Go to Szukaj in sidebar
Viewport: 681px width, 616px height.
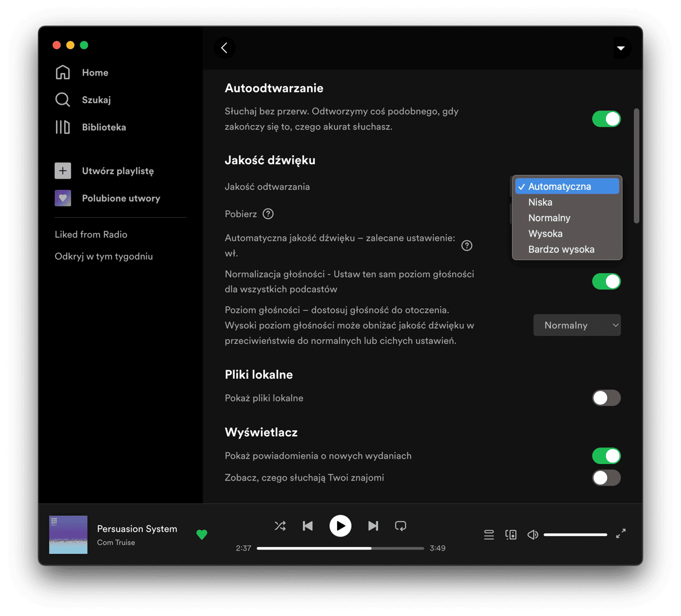click(96, 100)
